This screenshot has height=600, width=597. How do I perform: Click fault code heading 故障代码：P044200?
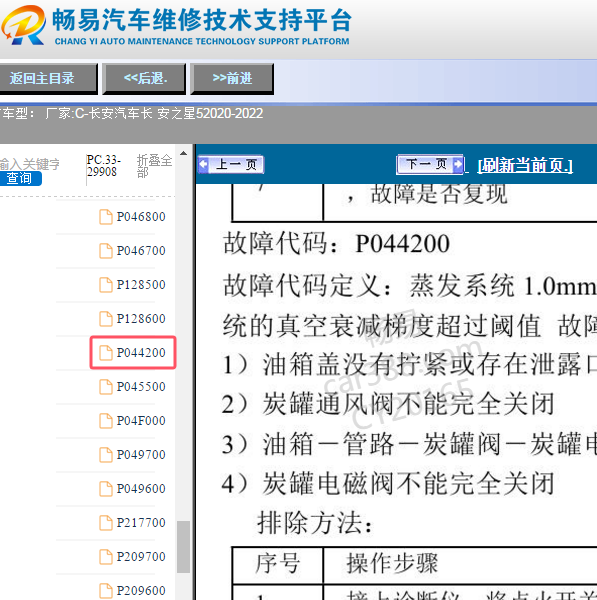(336, 243)
